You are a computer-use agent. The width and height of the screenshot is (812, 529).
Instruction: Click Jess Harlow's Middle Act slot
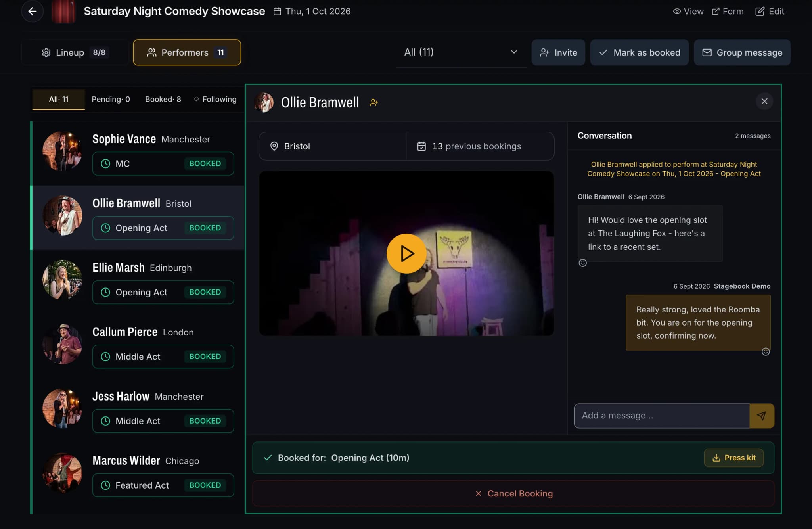click(163, 421)
